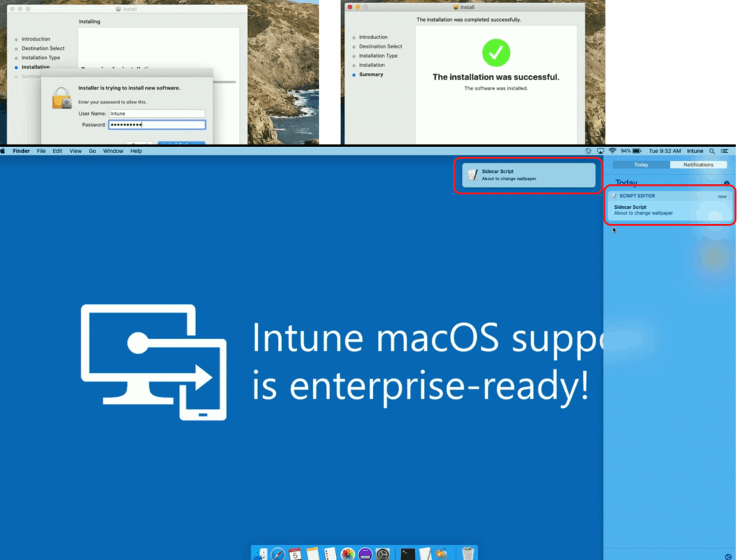Open Reminders from the Dock
The width and height of the screenshot is (740, 560).
point(330,554)
